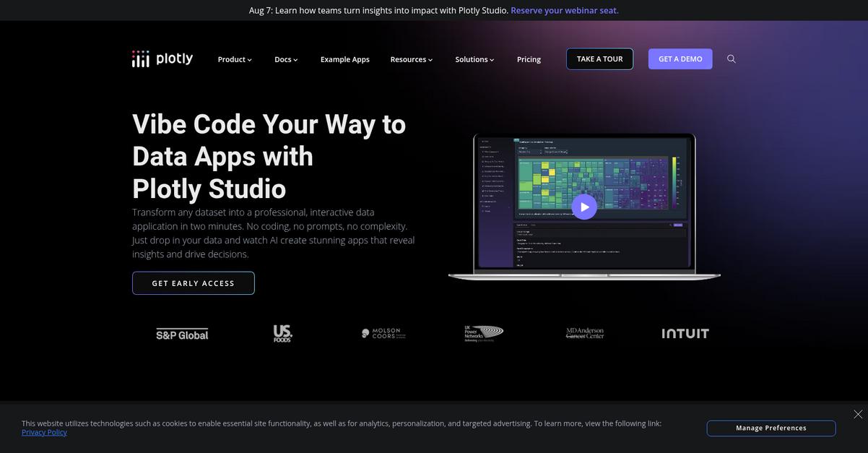Expand the Resources dropdown menu
868x453 pixels.
tap(412, 59)
